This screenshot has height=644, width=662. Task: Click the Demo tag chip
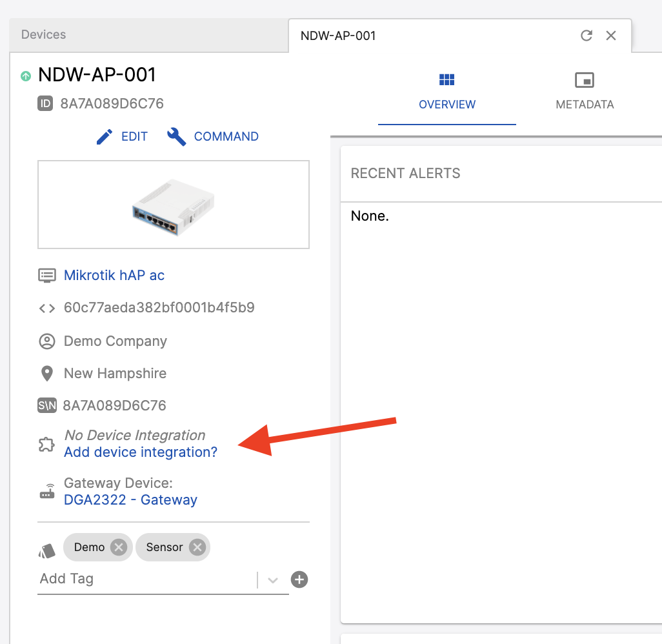pos(98,547)
